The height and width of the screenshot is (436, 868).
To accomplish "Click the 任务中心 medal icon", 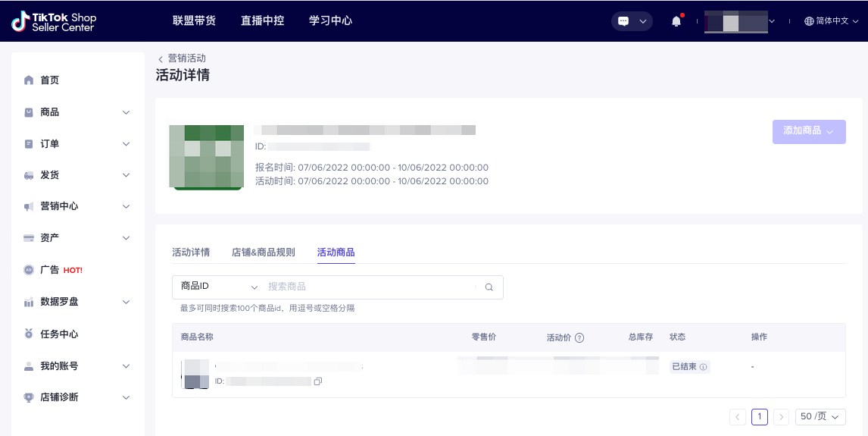I will (29, 334).
